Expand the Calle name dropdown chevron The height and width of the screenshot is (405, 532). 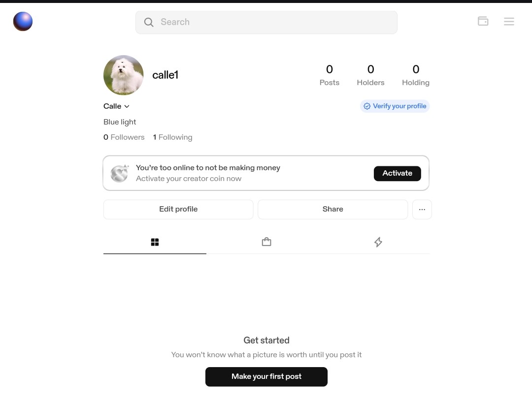tap(127, 106)
